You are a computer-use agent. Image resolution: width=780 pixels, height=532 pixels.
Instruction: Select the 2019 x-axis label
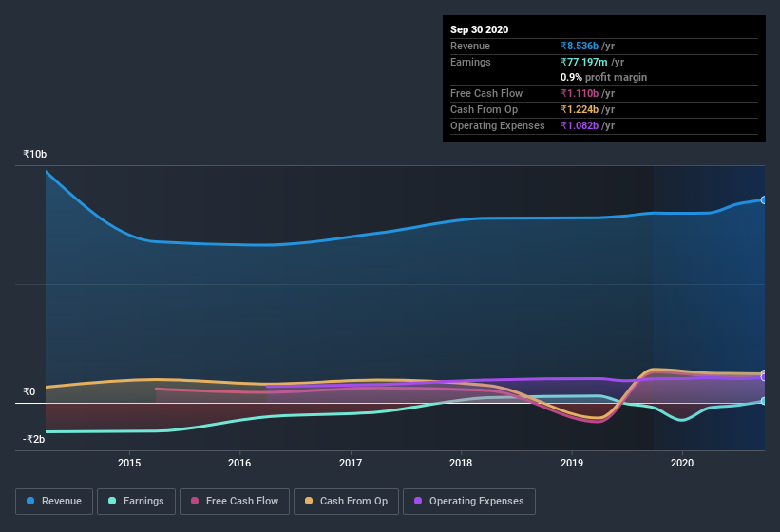click(572, 463)
